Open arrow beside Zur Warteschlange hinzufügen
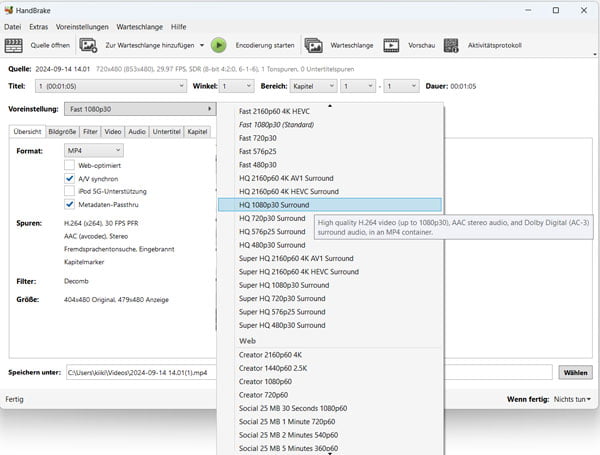This screenshot has width=600, height=455. 202,45
